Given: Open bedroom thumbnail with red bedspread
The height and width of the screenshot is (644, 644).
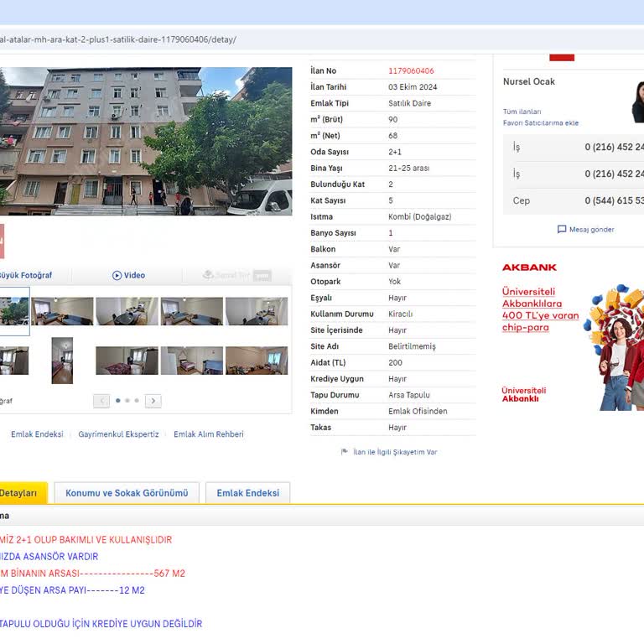Looking at the screenshot, I should [x=127, y=361].
